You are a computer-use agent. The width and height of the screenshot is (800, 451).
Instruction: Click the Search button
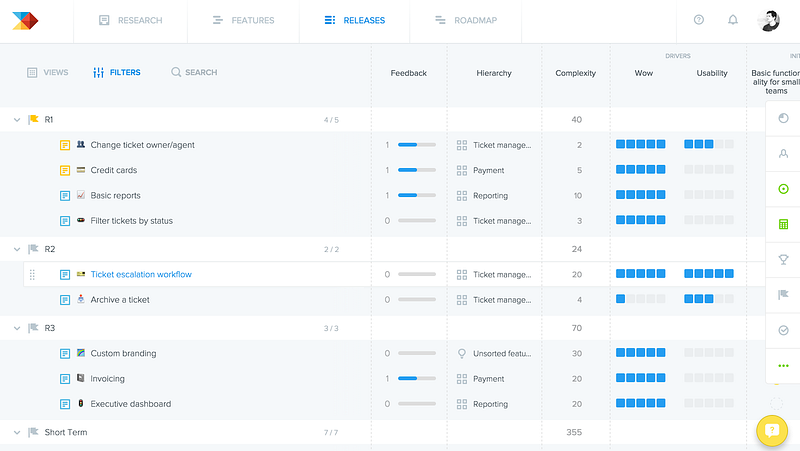coord(194,72)
